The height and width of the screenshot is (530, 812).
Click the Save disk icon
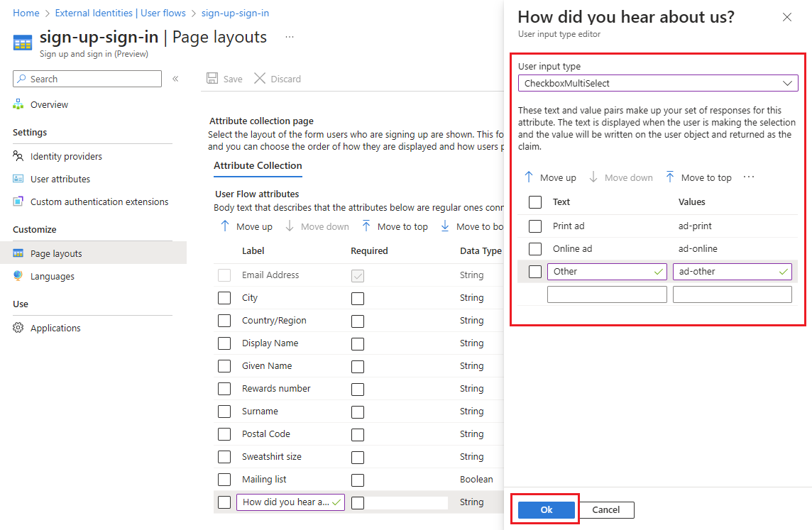click(x=212, y=79)
